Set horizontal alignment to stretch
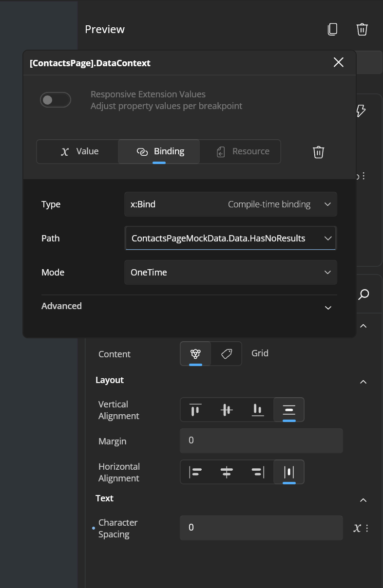Viewport: 383px width, 588px height. [289, 472]
